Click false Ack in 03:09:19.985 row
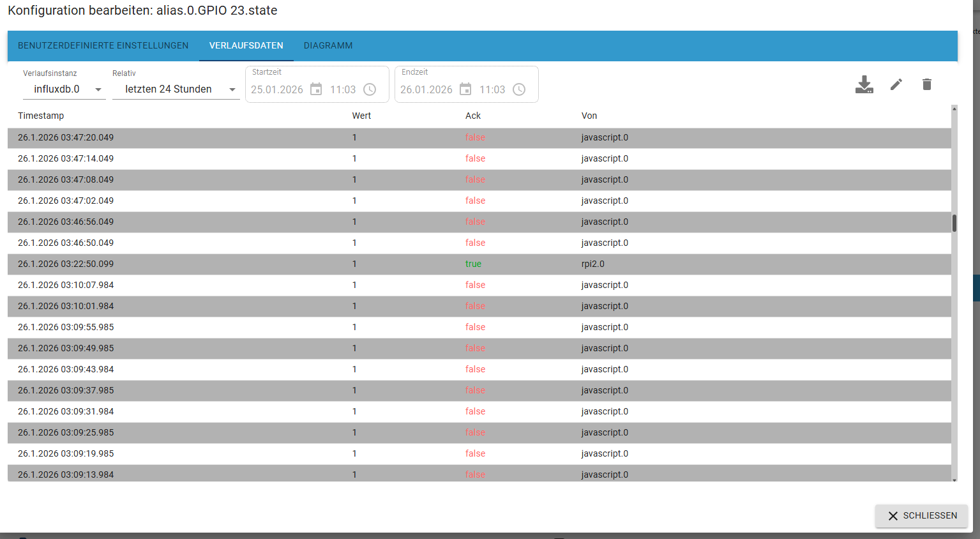The image size is (980, 539). point(475,453)
